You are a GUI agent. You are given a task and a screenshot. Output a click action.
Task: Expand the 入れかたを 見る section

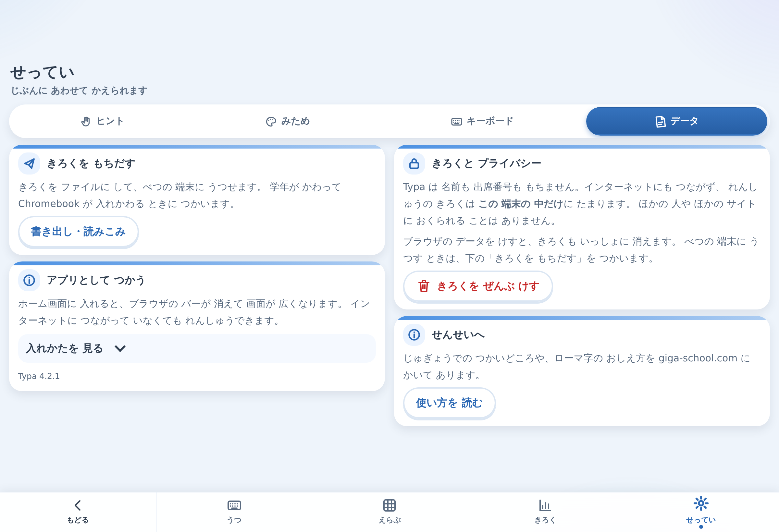(x=197, y=348)
